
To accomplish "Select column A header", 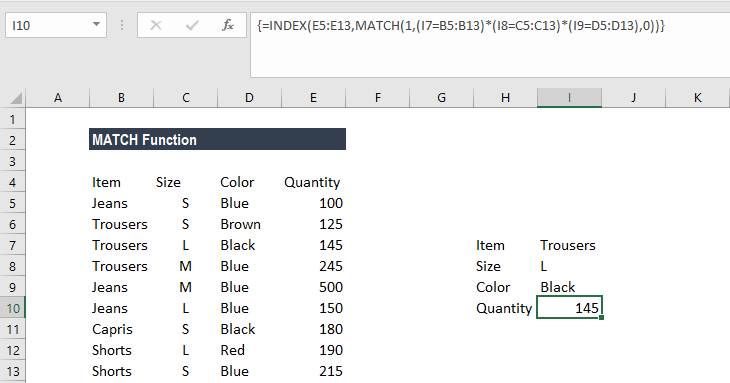I will [58, 98].
